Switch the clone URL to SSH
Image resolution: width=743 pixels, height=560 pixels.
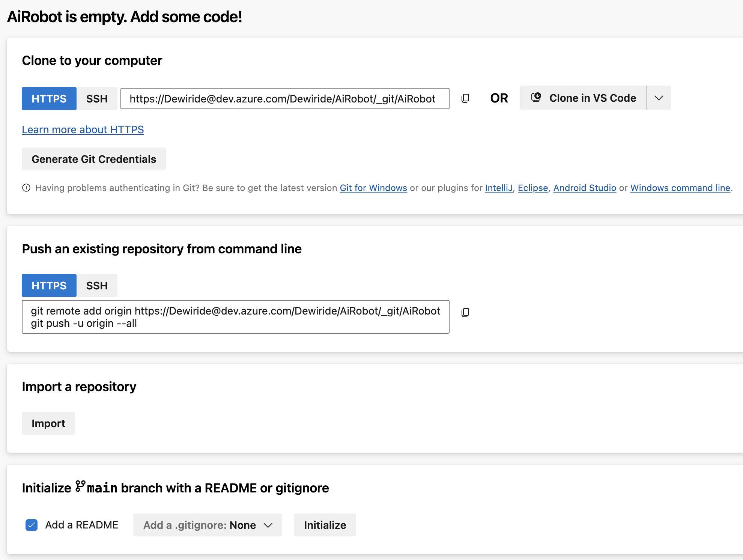[97, 98]
